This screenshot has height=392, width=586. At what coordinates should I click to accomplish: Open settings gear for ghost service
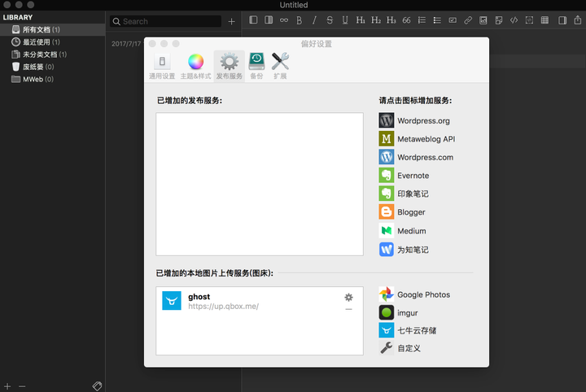[x=348, y=298]
